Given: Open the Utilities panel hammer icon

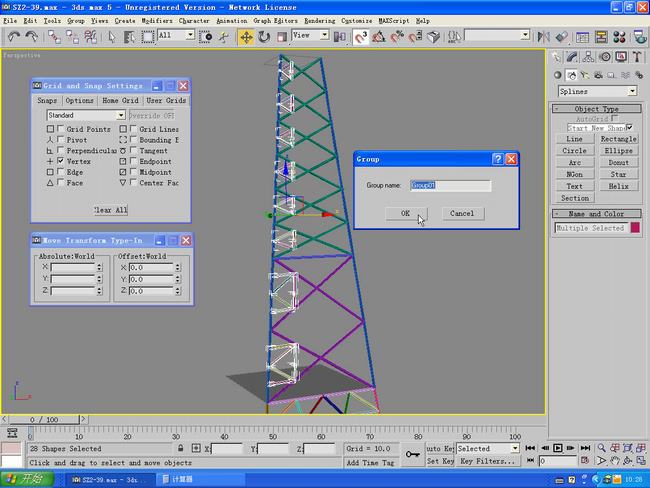Looking at the screenshot, I should [x=637, y=57].
